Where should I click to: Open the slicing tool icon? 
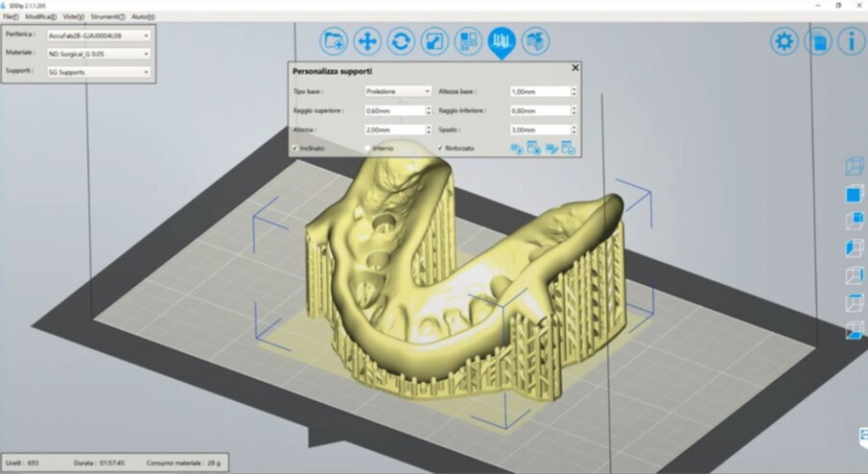pos(535,41)
